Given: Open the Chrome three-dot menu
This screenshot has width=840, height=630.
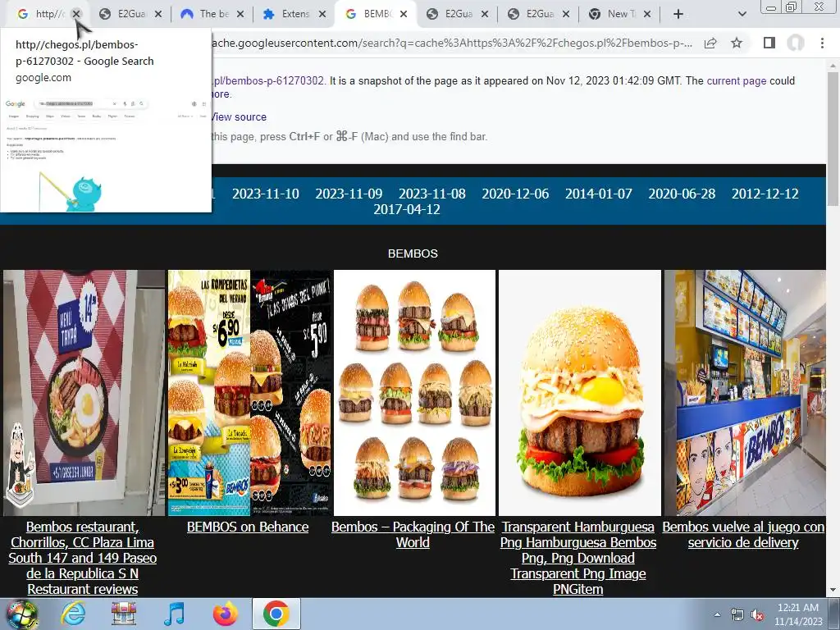Looking at the screenshot, I should pos(822,43).
